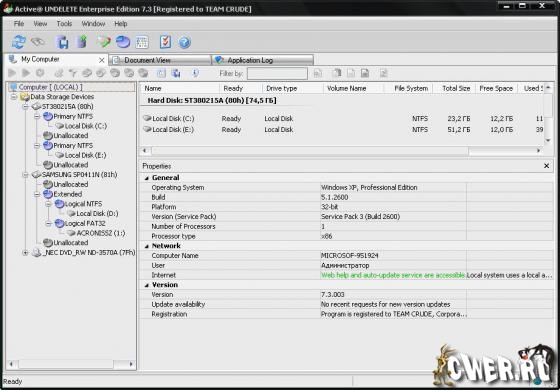
Task: Click the Filter by input field
Action: [x=277, y=74]
